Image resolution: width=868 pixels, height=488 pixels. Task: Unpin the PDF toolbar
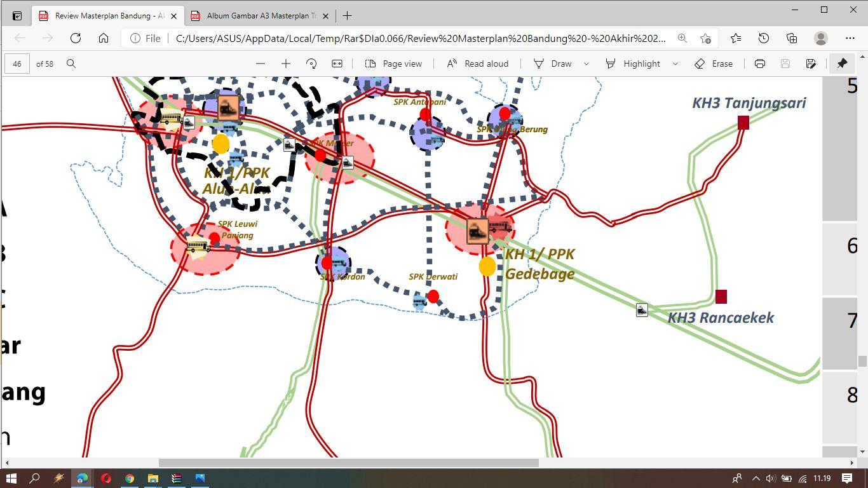(x=842, y=64)
